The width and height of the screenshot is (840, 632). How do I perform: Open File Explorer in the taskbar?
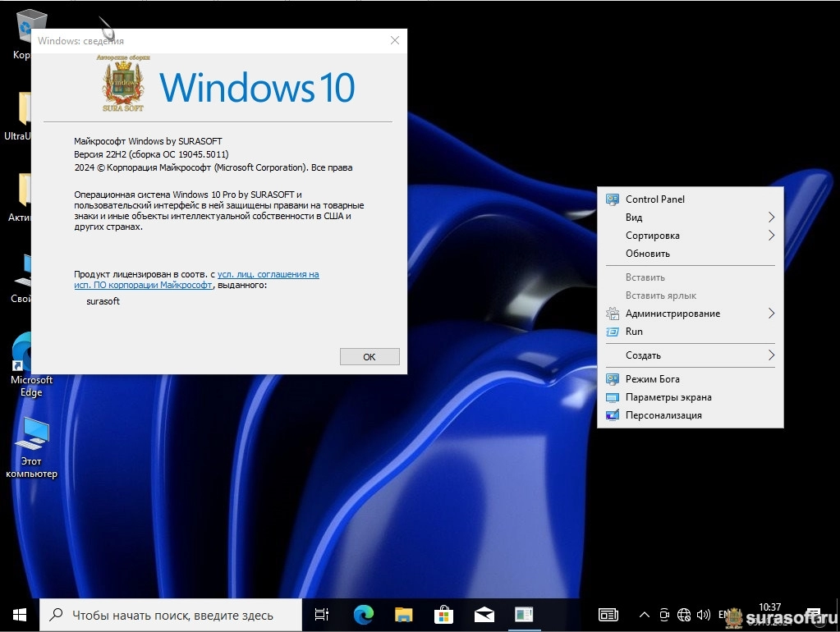coord(403,614)
